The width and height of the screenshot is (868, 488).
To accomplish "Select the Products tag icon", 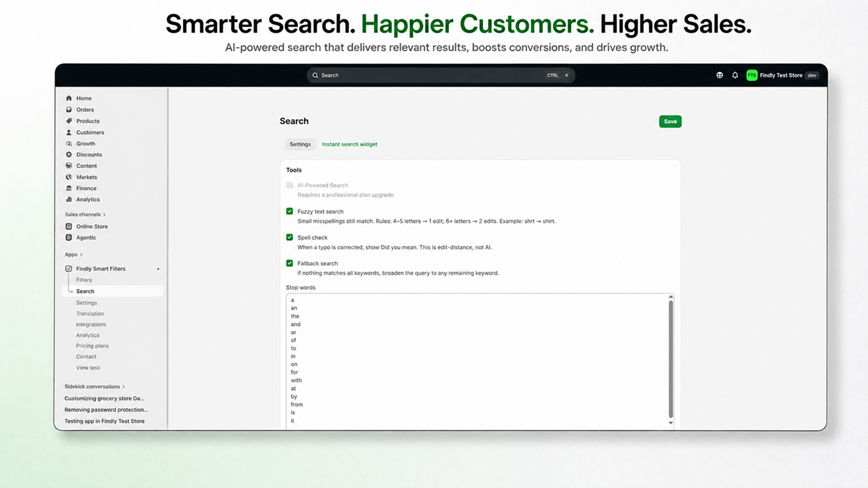I will click(69, 121).
